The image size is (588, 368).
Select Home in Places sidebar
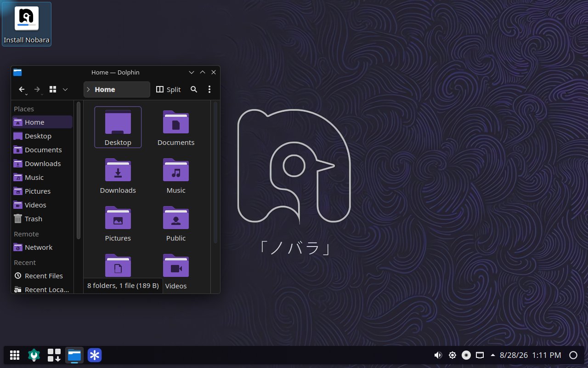click(x=42, y=122)
